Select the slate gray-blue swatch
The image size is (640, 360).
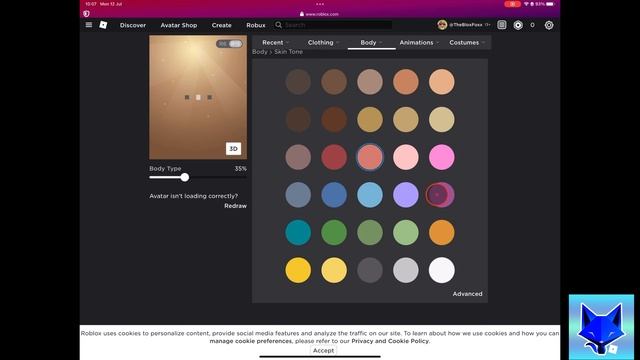298,195
